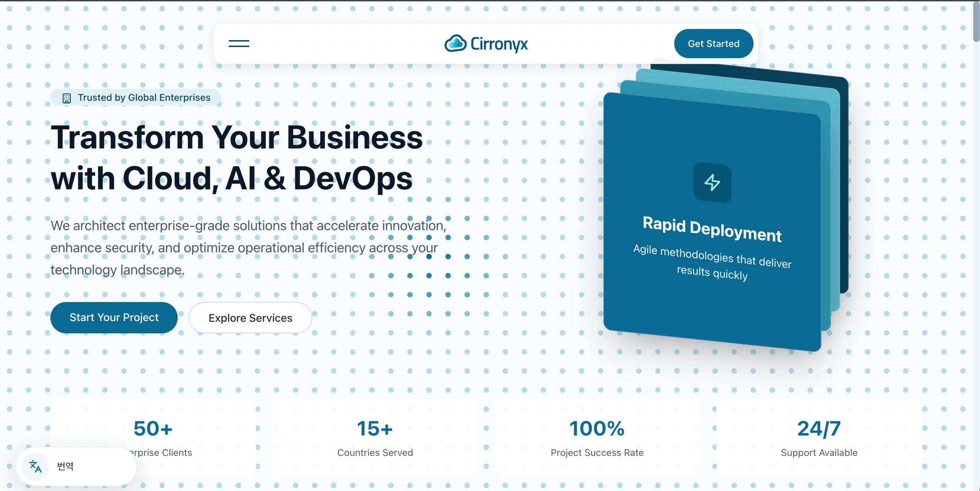Click the Get Started button
This screenshot has width=980, height=491.
coord(714,44)
